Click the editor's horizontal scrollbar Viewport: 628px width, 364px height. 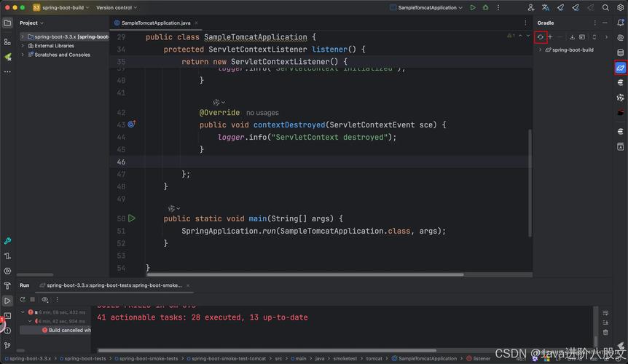click(x=305, y=274)
